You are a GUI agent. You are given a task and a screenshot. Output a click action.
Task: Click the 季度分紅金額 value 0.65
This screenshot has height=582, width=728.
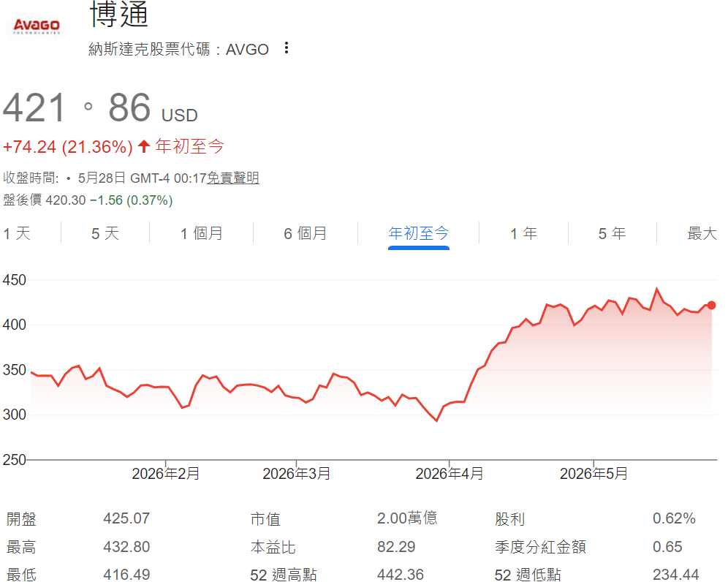[667, 547]
